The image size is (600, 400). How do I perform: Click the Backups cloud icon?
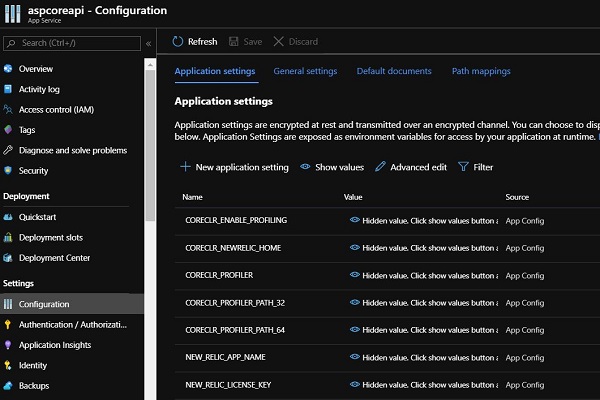pyautogui.click(x=8, y=386)
